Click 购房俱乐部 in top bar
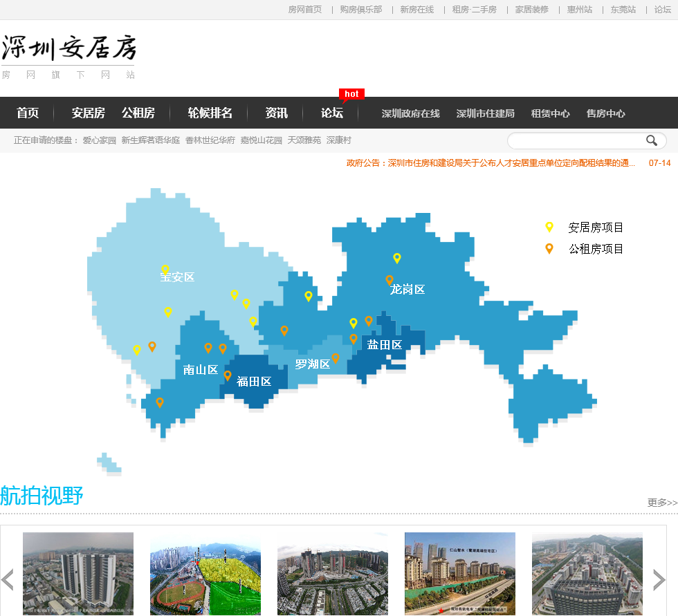 coord(361,10)
